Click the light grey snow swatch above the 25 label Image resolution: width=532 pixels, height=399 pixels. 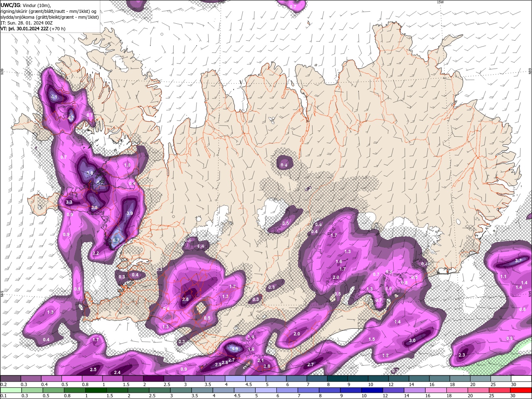500,379
